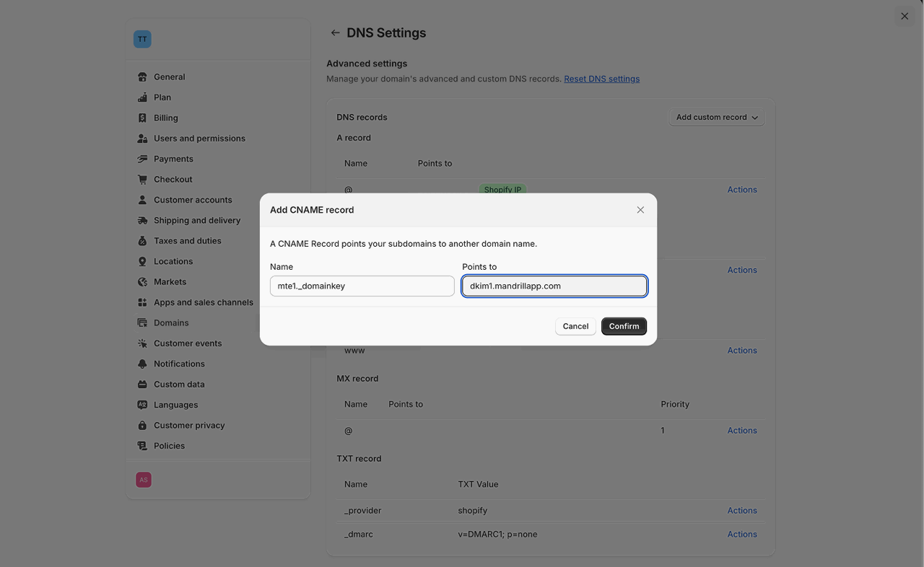Image resolution: width=924 pixels, height=567 pixels.
Task: Click the Reset DNS settings link
Action: coord(601,79)
